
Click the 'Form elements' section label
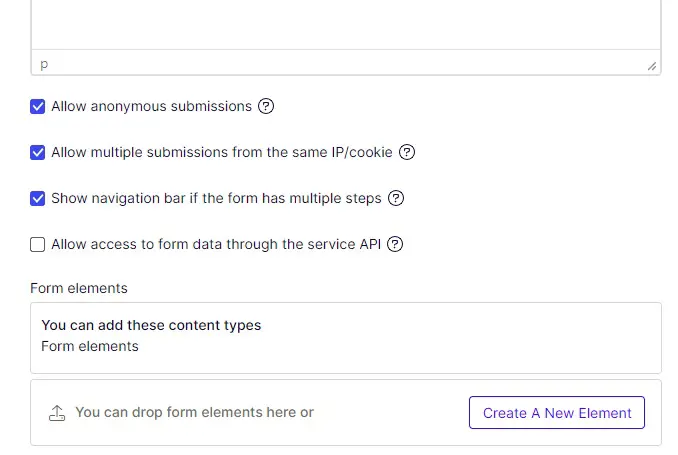tap(79, 288)
